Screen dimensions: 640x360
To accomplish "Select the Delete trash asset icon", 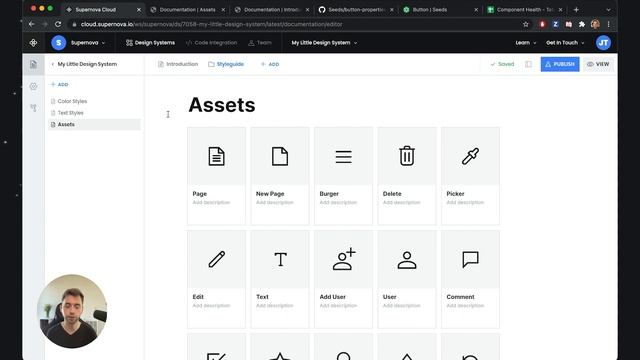I will 407,156.
